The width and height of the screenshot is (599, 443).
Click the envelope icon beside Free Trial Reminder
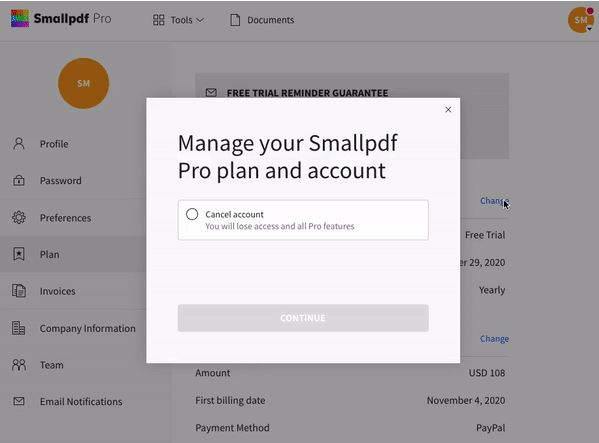coord(211,92)
